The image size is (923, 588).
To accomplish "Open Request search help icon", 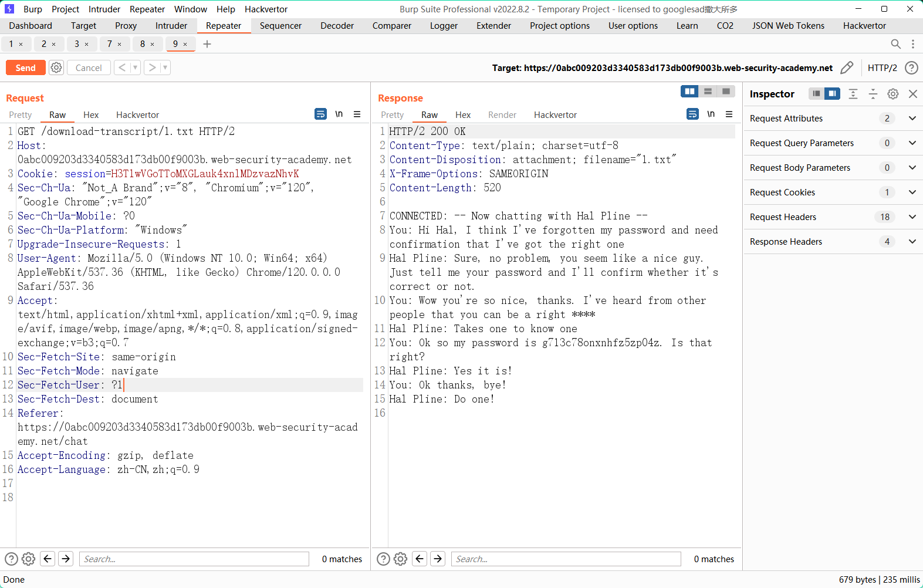I will click(11, 559).
